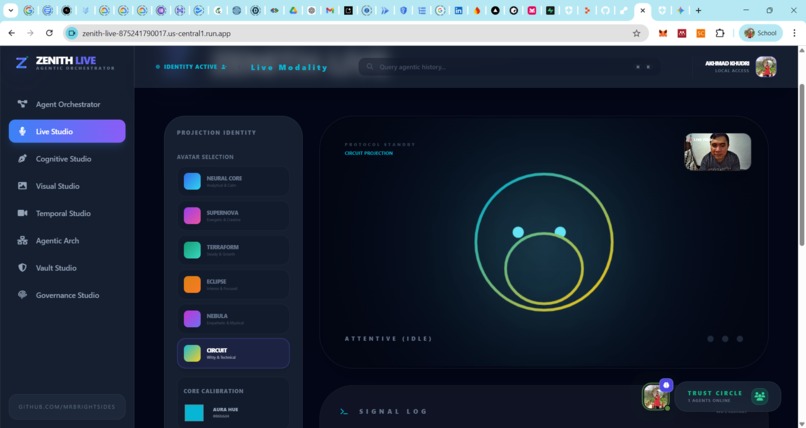Click the address bar URL
Viewport: 806px width, 428px height.
[x=156, y=33]
